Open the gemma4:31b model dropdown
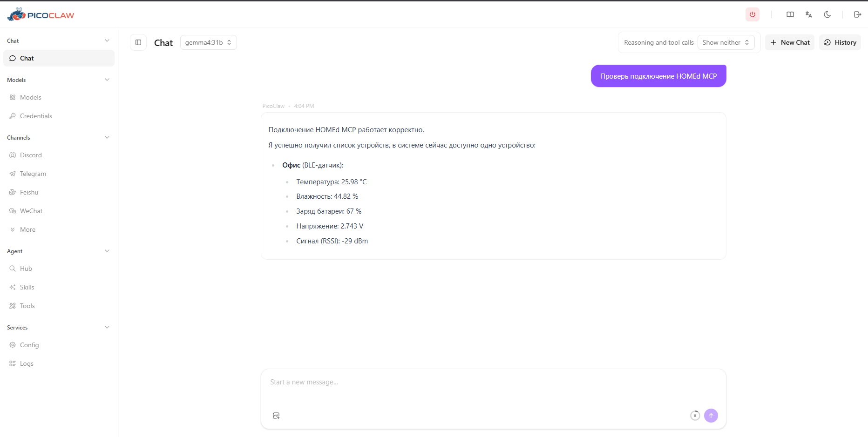868x437 pixels. (x=208, y=42)
